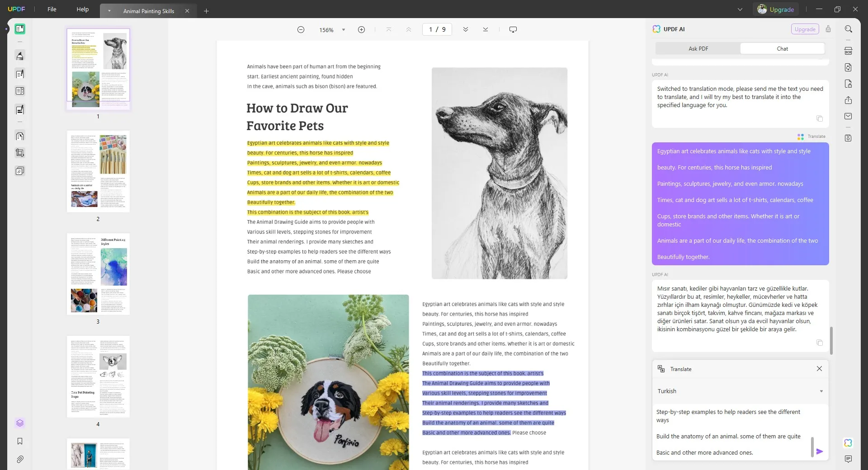Open the Batch/stamp copy tool
Viewport: 868px width, 470px height.
(x=19, y=171)
